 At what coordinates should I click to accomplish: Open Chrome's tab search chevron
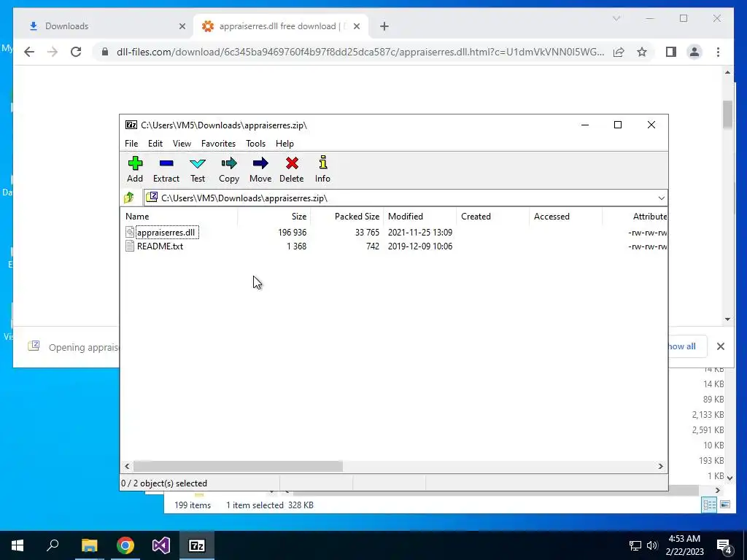pyautogui.click(x=616, y=18)
